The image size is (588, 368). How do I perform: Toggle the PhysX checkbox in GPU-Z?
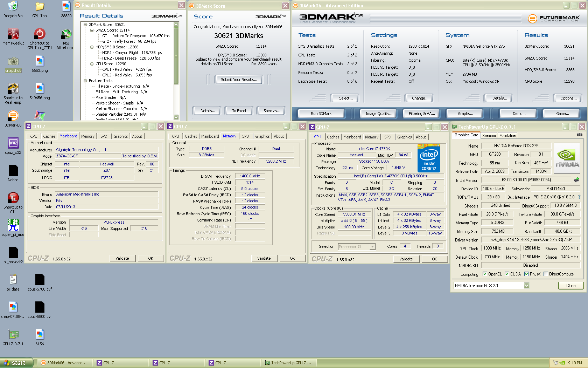coord(526,274)
